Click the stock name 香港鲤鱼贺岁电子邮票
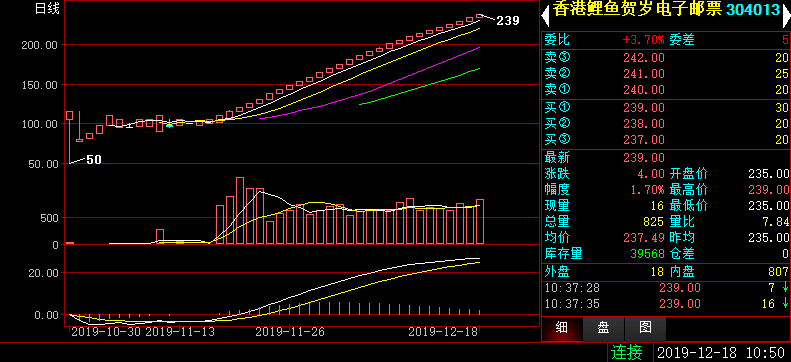791x362 pixels. click(x=637, y=9)
